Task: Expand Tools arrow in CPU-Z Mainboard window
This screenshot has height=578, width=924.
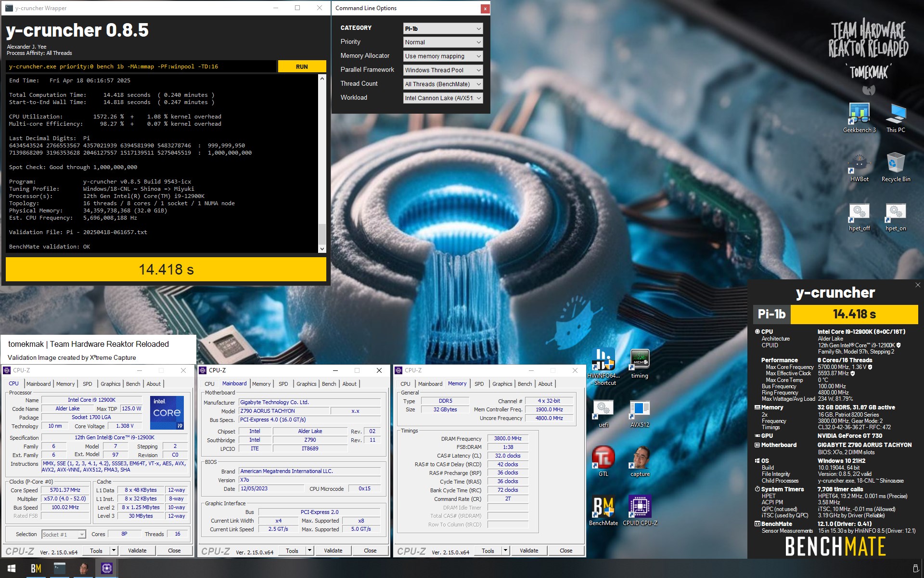Action: pos(310,551)
